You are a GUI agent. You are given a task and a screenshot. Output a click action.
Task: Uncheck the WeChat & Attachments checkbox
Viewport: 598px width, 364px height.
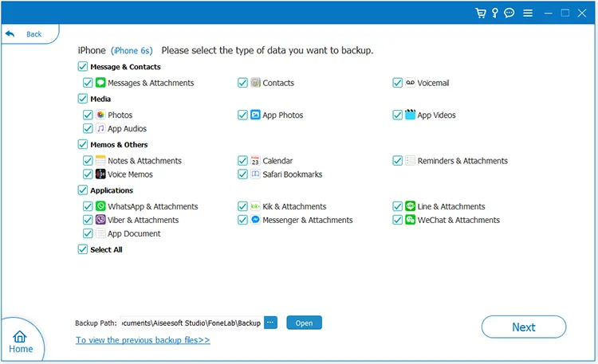tap(397, 220)
